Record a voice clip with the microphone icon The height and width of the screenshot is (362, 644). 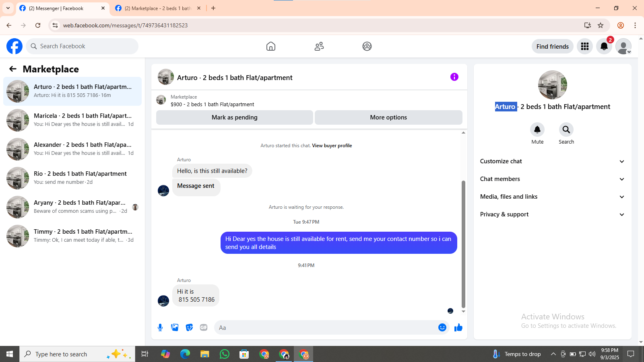(160, 327)
